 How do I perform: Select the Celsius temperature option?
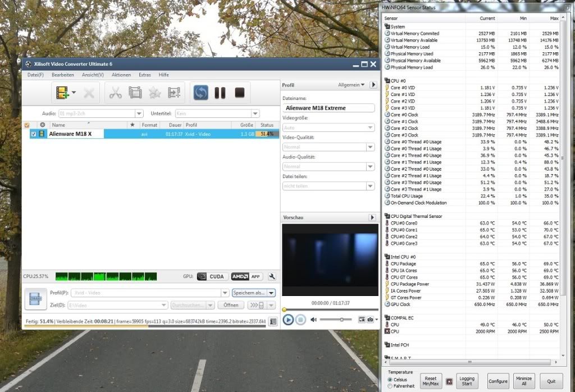click(x=391, y=379)
